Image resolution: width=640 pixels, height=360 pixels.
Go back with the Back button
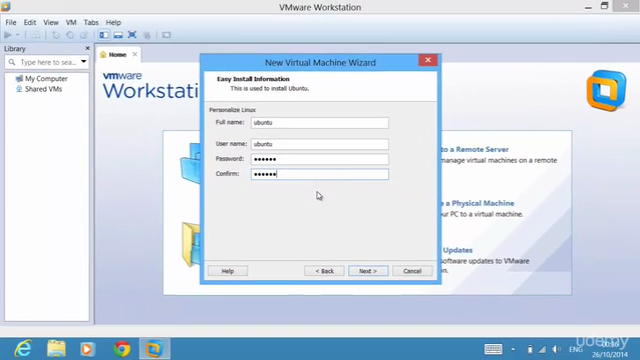[x=324, y=271]
